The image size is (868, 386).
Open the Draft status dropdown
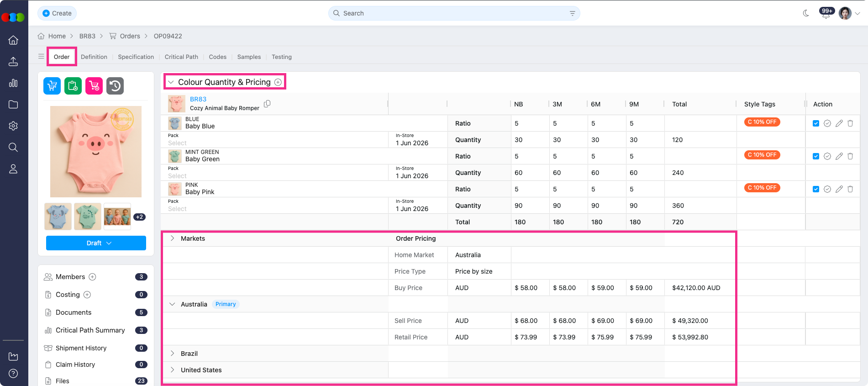click(x=96, y=243)
